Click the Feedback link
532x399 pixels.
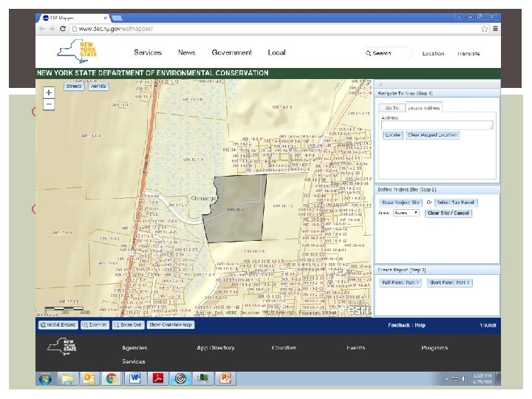399,325
